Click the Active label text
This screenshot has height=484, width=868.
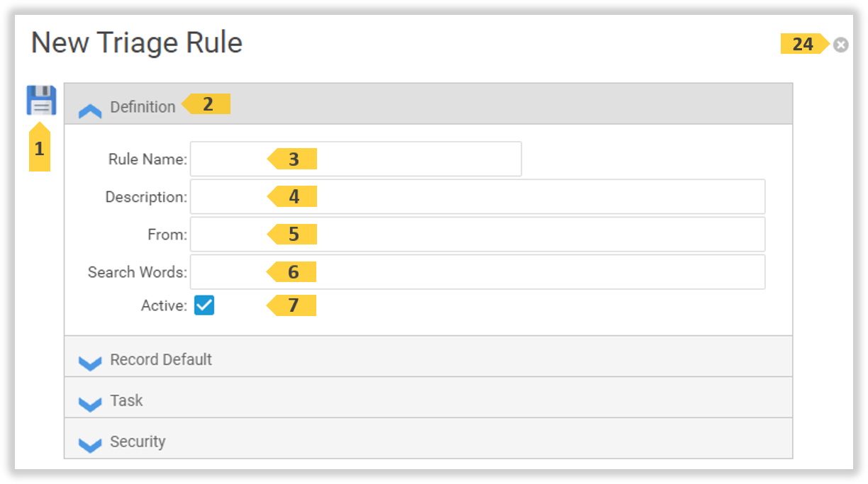pyautogui.click(x=164, y=306)
